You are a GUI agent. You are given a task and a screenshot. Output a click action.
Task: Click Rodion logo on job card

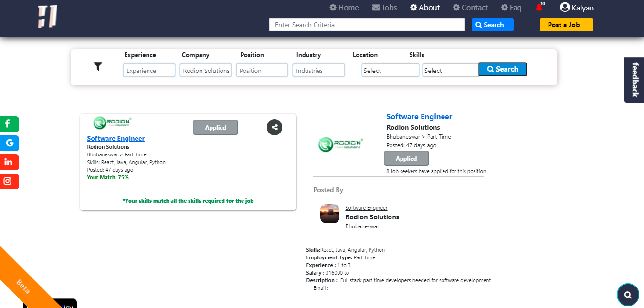point(112,123)
